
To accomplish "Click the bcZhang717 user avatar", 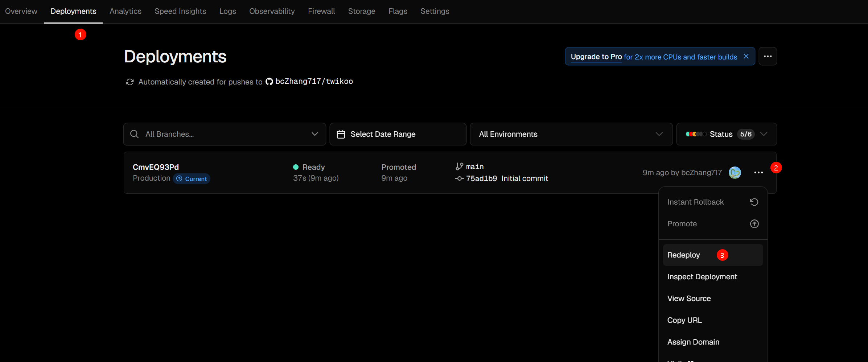I will click(735, 173).
